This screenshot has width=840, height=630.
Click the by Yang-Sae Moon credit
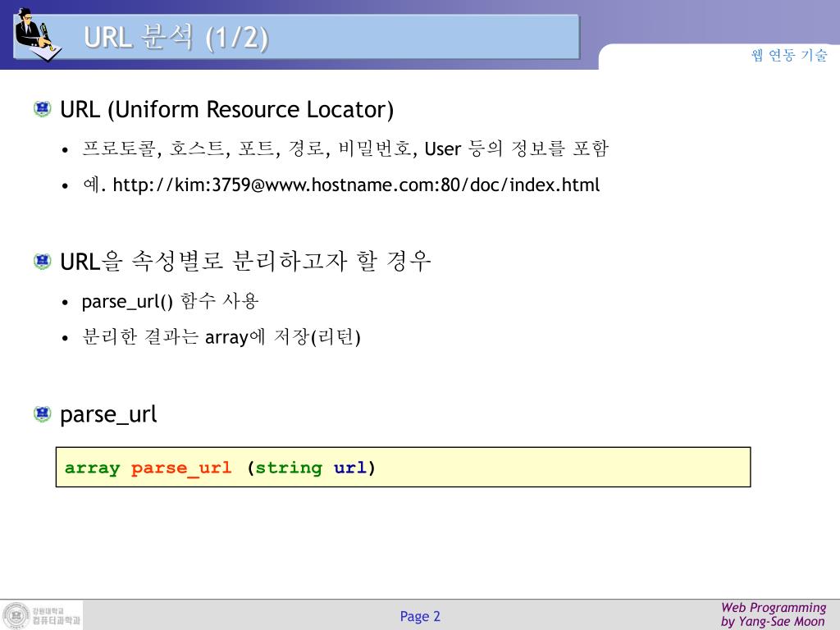773,622
